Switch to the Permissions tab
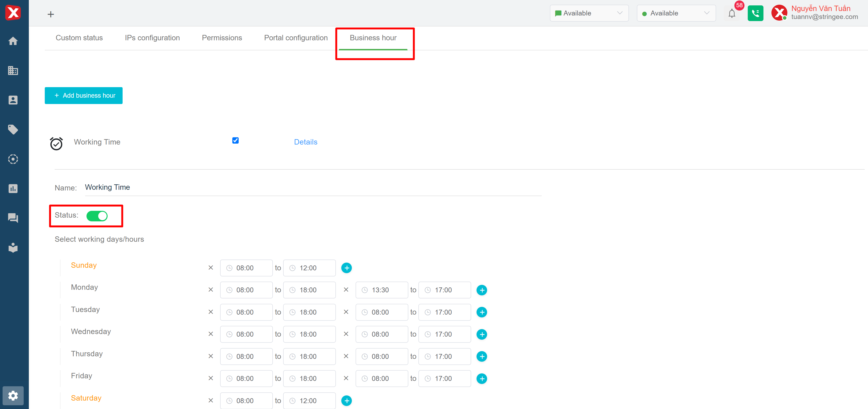Viewport: 868px width, 409px height. tap(222, 38)
